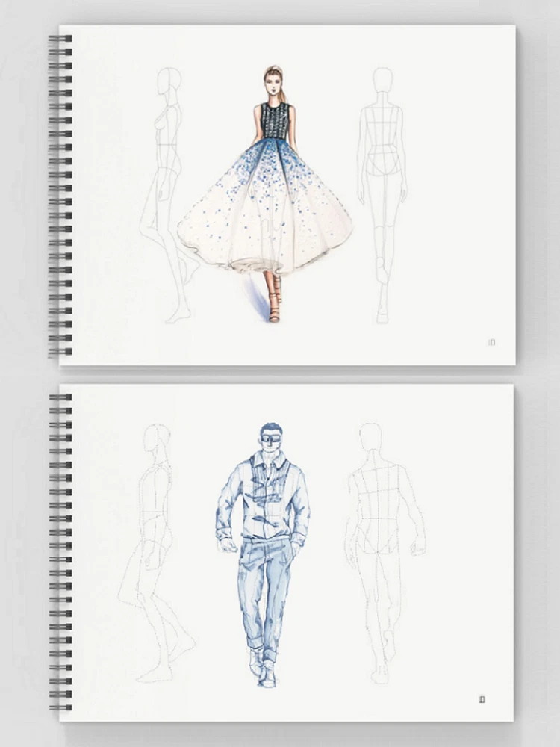Viewport: 560px width, 747px height.
Task: Click the spiral binding of the top sketchbook
Action: coord(60,195)
